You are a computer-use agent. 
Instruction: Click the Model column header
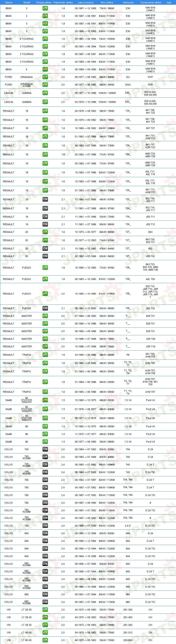27,2
